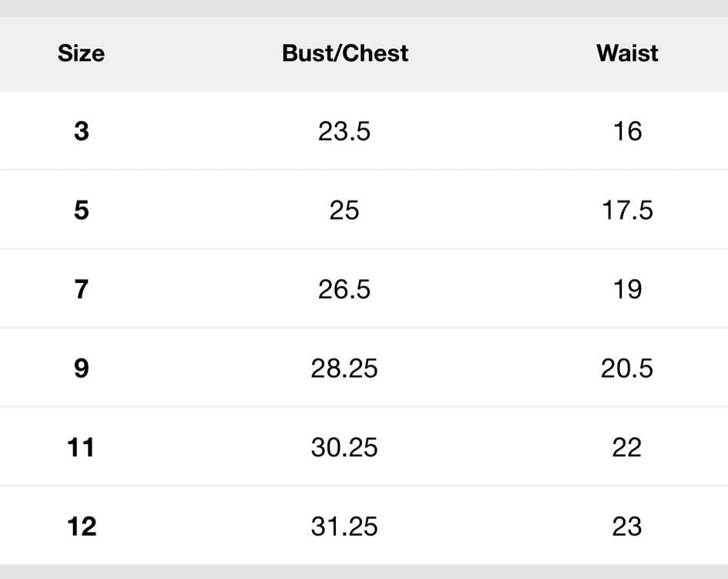
Task: Click the Waist column header
Action: coord(627,53)
